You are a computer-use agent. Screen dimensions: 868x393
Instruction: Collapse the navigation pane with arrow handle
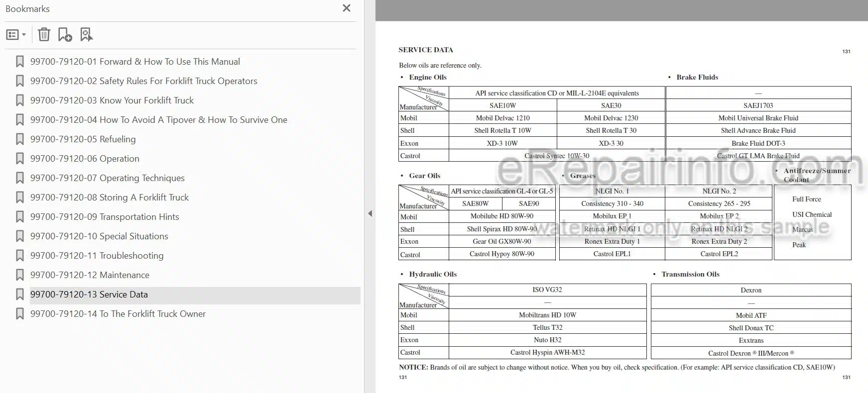click(370, 213)
